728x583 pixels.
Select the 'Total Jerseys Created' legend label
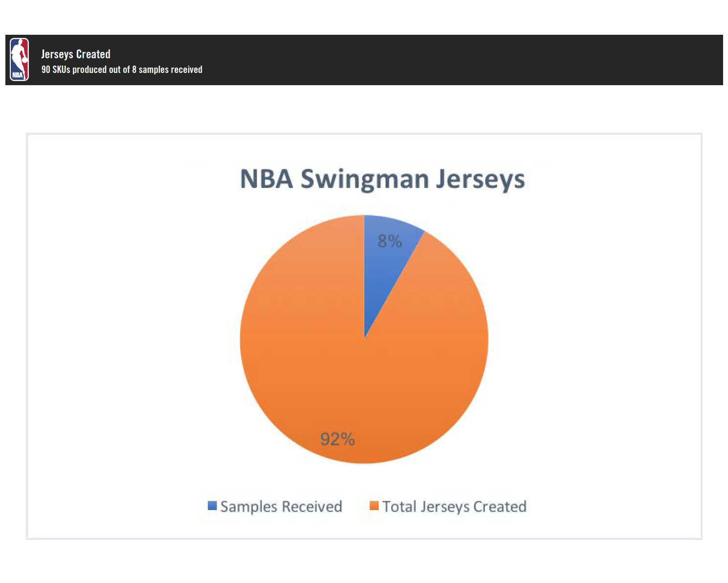455,506
